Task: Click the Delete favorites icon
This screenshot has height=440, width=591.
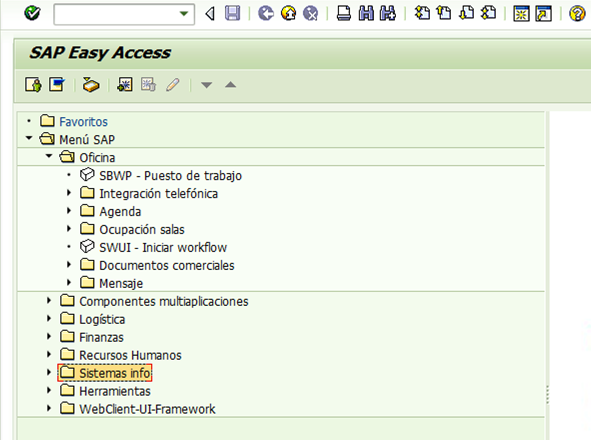Action: click(x=148, y=84)
